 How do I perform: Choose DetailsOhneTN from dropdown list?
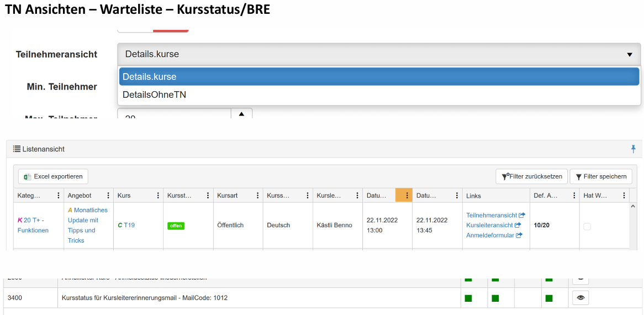click(x=155, y=95)
